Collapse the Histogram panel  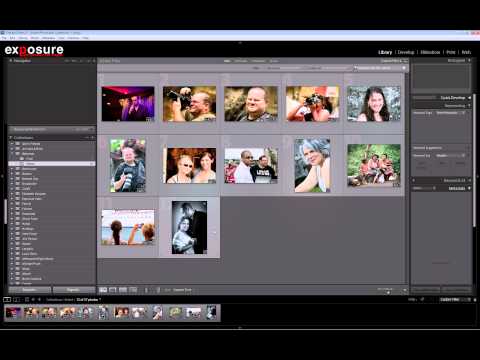click(x=469, y=60)
